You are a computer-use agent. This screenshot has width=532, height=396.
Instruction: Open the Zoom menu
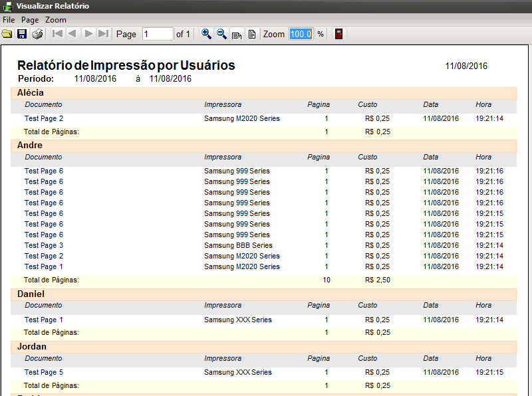click(x=56, y=20)
